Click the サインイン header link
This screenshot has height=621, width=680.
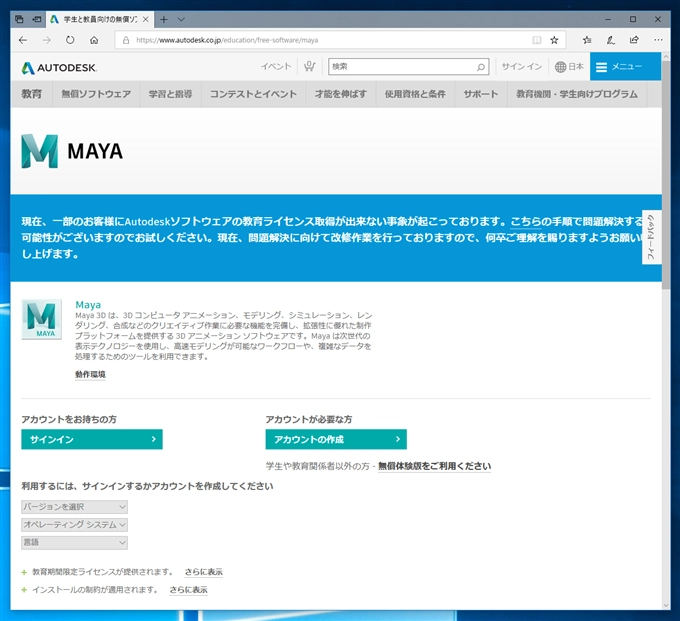[522, 66]
